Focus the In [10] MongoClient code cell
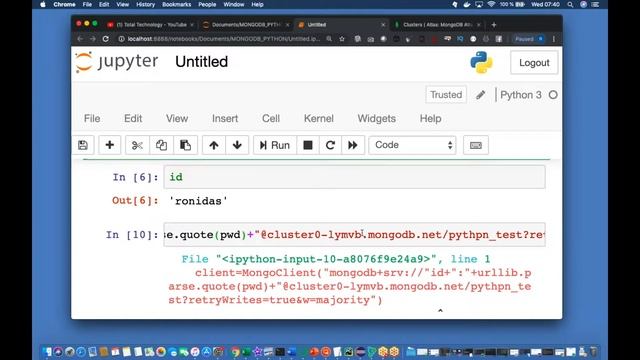Viewport: 640px width, 360px height. pos(354,235)
